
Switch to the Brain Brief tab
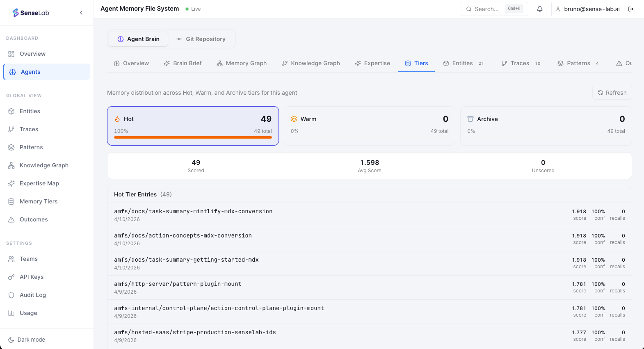[183, 63]
